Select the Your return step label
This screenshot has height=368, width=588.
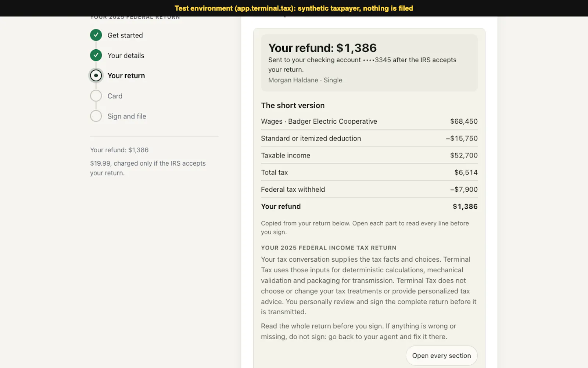(x=126, y=76)
